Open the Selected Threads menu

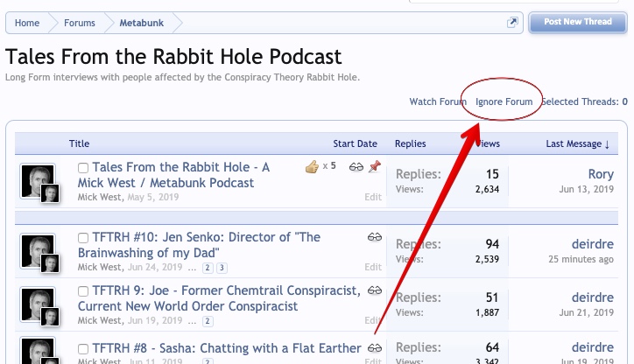[x=583, y=101]
